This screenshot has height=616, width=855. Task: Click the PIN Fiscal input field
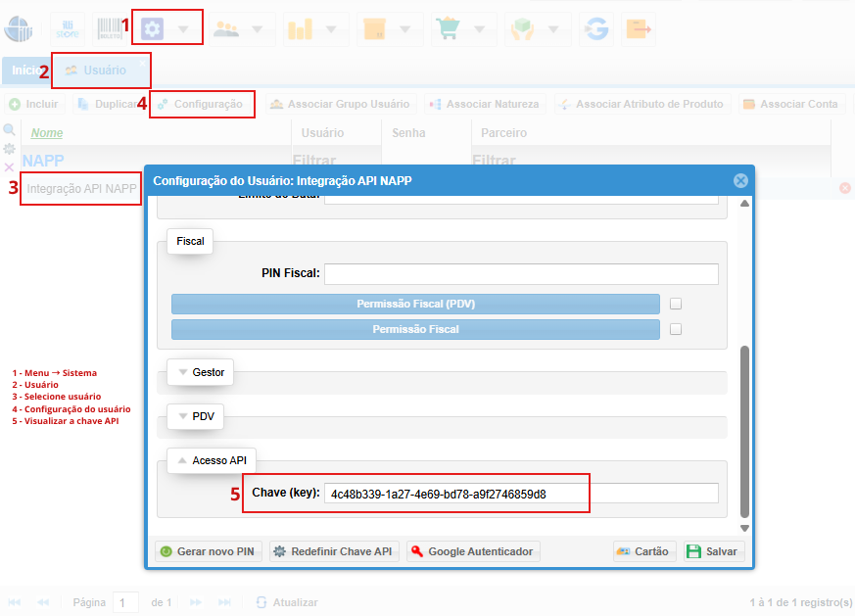521,273
